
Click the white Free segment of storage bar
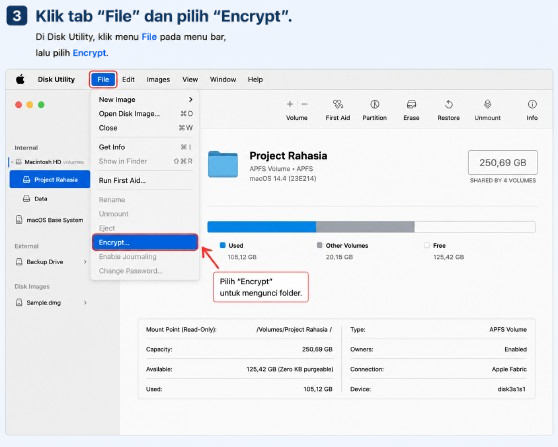point(475,227)
